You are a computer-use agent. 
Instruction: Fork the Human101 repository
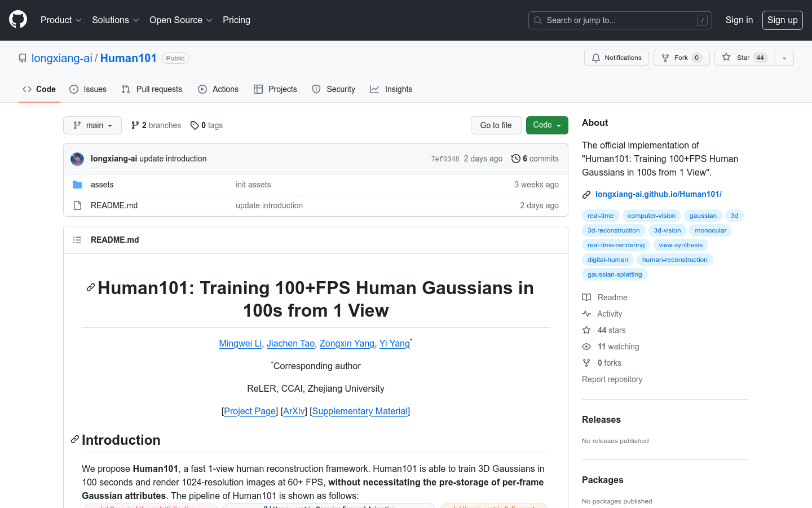point(681,58)
